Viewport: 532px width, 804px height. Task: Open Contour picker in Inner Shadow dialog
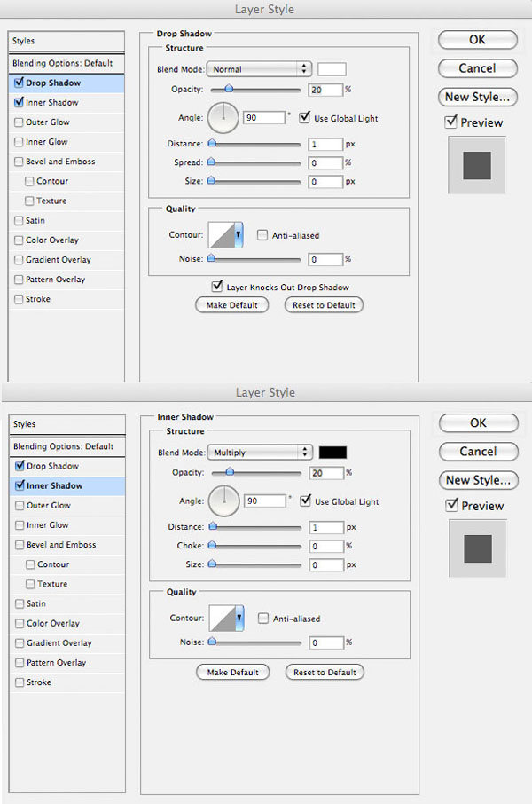click(226, 618)
